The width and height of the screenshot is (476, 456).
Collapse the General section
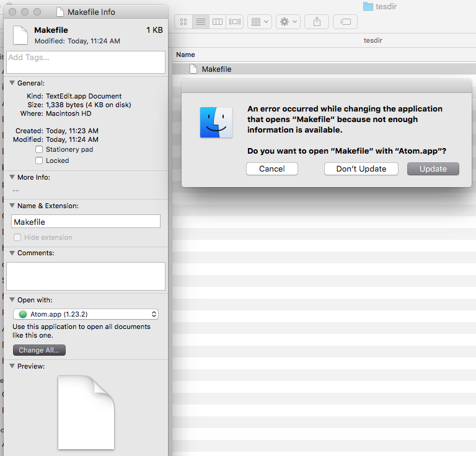click(x=12, y=83)
